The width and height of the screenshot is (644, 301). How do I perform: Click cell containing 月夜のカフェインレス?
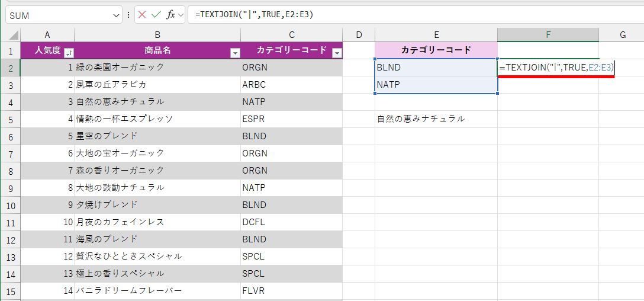point(157,222)
